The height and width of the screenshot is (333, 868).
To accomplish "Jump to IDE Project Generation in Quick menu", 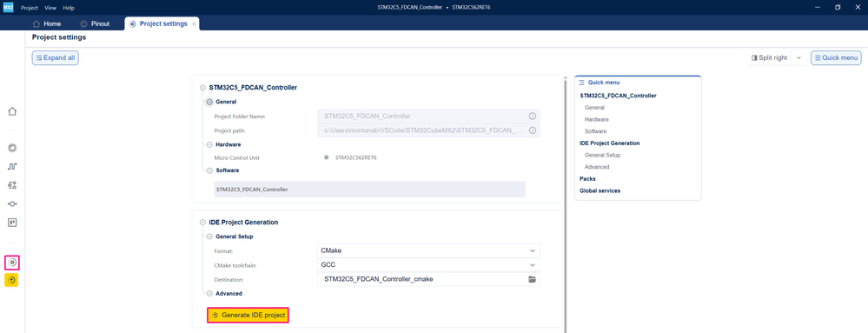I will tap(609, 143).
